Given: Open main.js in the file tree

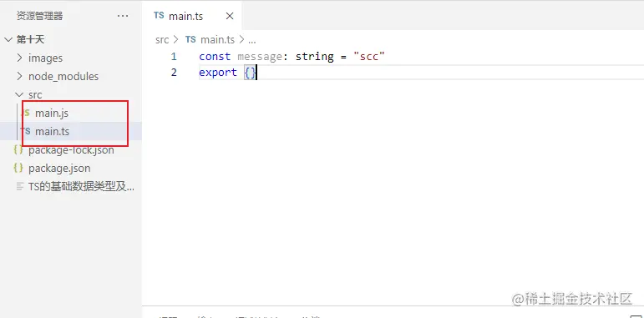Looking at the screenshot, I should click(x=52, y=114).
